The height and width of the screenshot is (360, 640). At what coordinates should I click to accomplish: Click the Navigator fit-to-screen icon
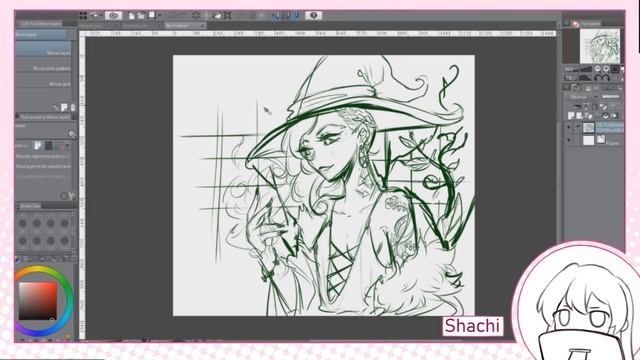point(615,69)
